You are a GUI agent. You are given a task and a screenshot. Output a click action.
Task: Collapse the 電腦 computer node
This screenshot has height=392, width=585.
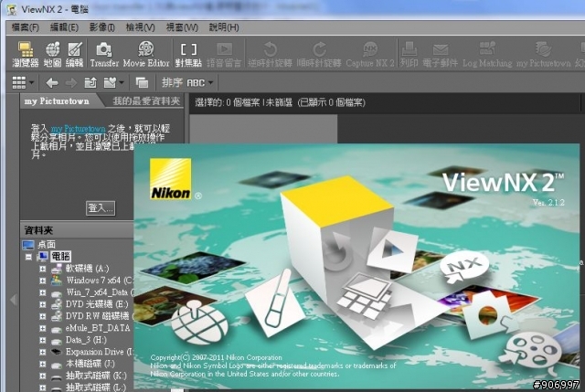[x=28, y=257]
